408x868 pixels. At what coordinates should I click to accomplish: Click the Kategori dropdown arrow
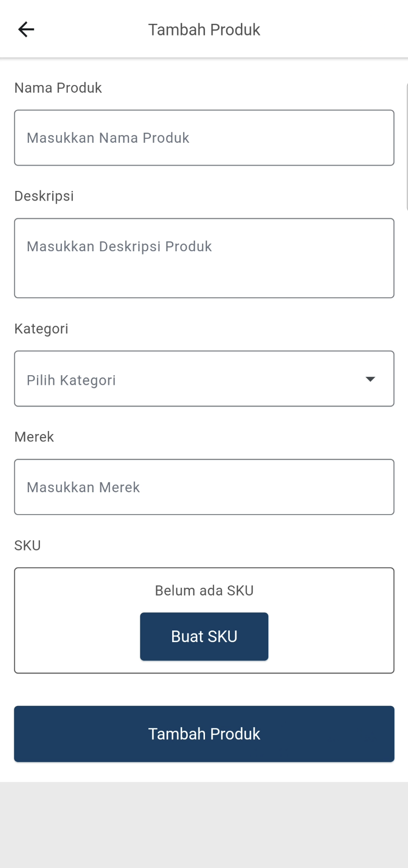(370, 379)
